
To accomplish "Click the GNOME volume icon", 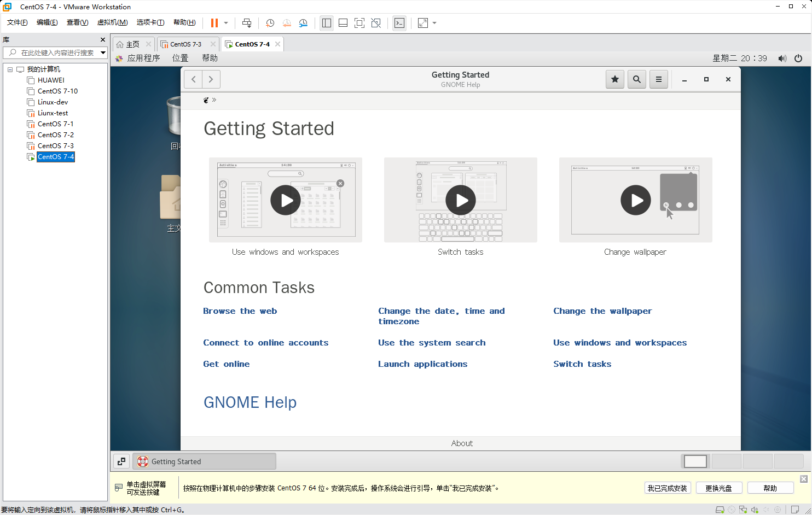I will pyautogui.click(x=782, y=58).
